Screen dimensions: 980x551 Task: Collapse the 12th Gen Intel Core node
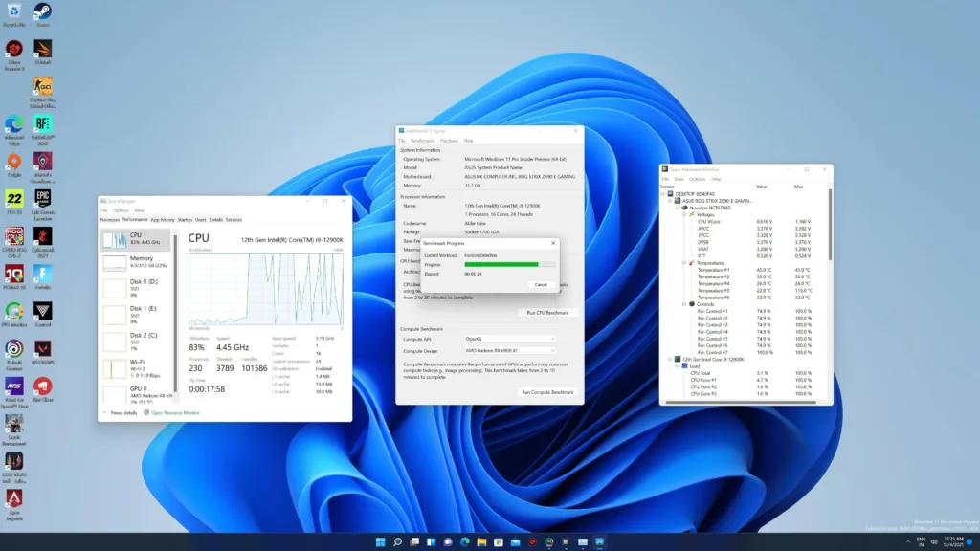pyautogui.click(x=671, y=360)
